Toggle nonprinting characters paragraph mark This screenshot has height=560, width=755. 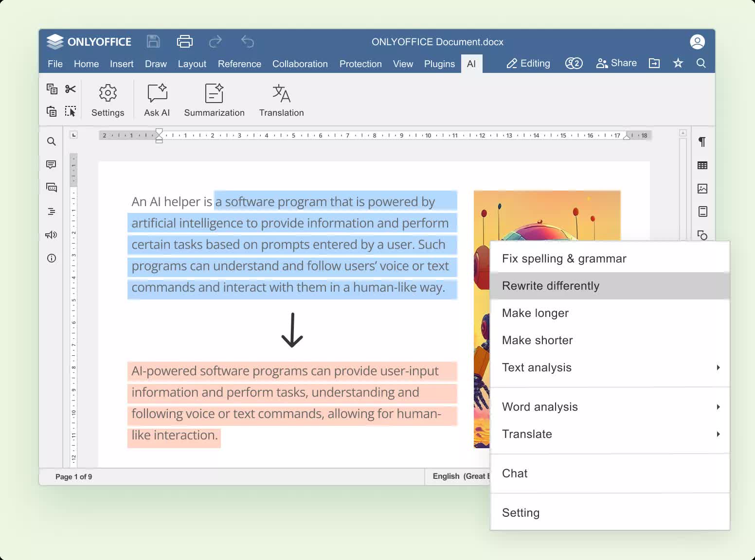point(702,142)
